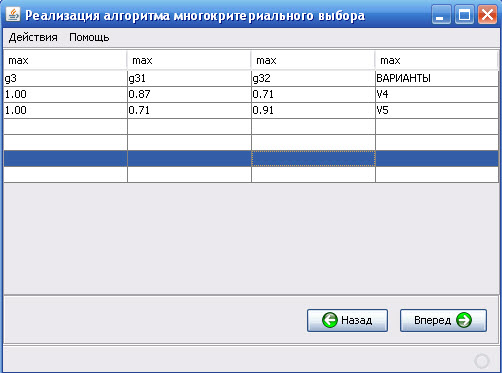The image size is (502, 373).
Task: Select the g31 cell
Action: 190,79
